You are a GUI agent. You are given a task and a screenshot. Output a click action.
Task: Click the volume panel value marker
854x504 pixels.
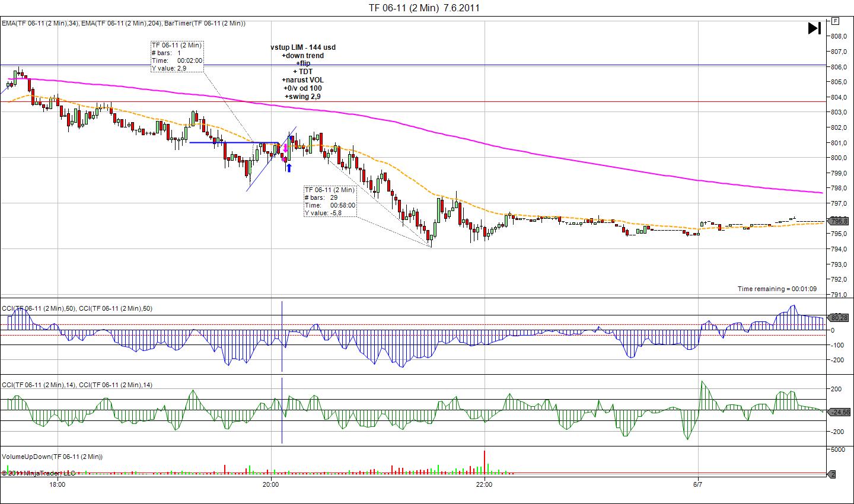[832, 474]
